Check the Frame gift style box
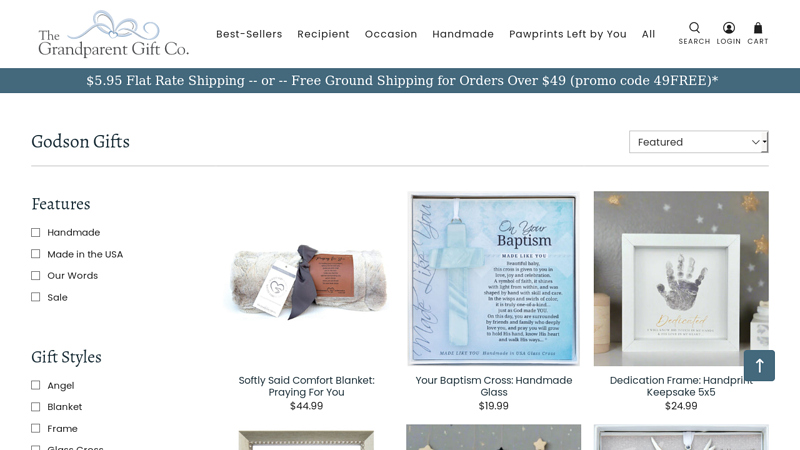Image resolution: width=800 pixels, height=450 pixels. click(x=35, y=428)
